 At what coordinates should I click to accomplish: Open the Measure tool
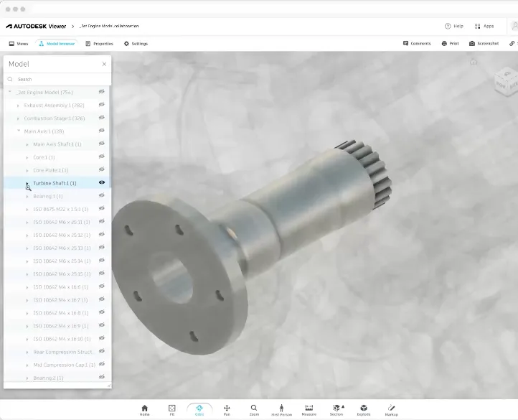pyautogui.click(x=309, y=410)
